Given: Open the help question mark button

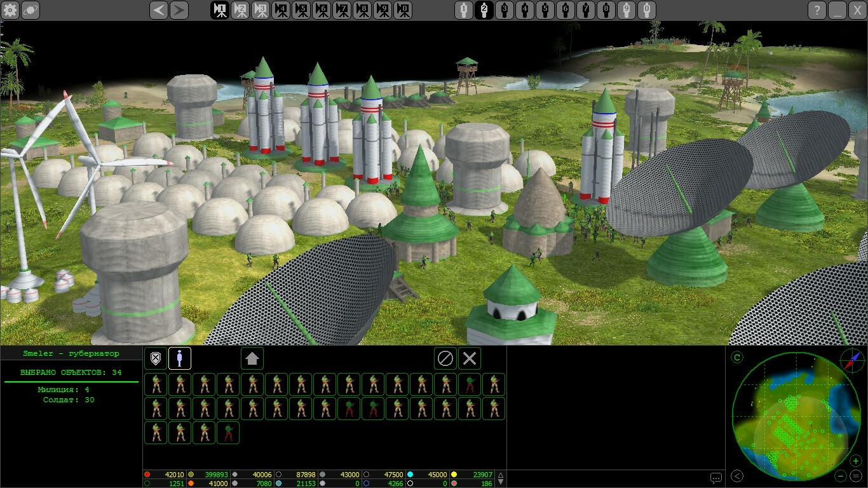Looking at the screenshot, I should click(817, 10).
